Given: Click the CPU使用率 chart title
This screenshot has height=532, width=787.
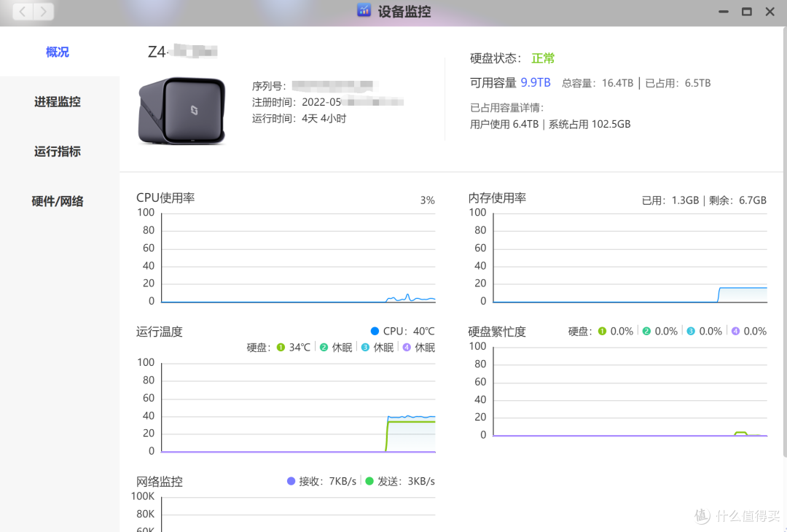Looking at the screenshot, I should point(165,197).
